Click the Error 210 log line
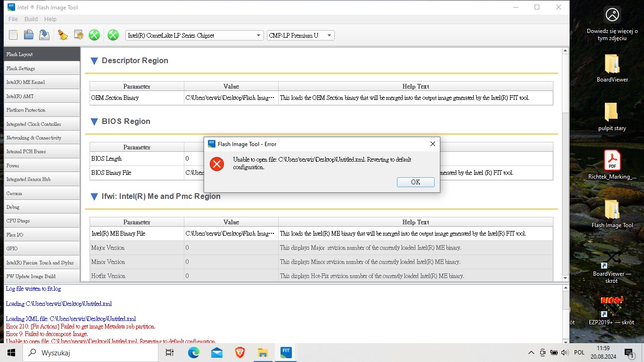644x362 pixels. tap(81, 326)
